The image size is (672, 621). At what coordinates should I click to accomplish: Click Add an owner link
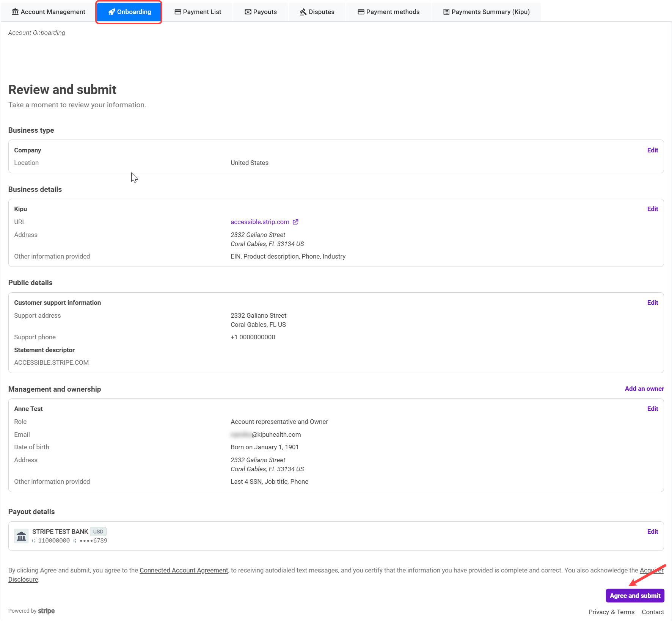(x=644, y=389)
